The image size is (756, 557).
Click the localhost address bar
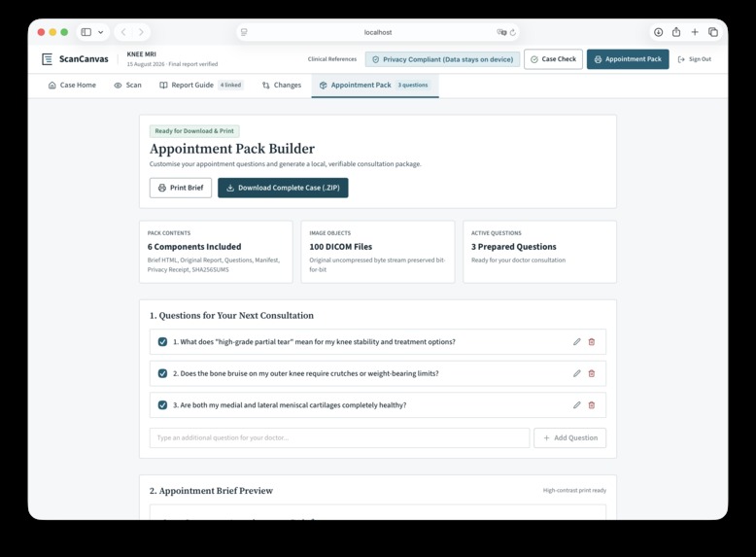pos(378,32)
